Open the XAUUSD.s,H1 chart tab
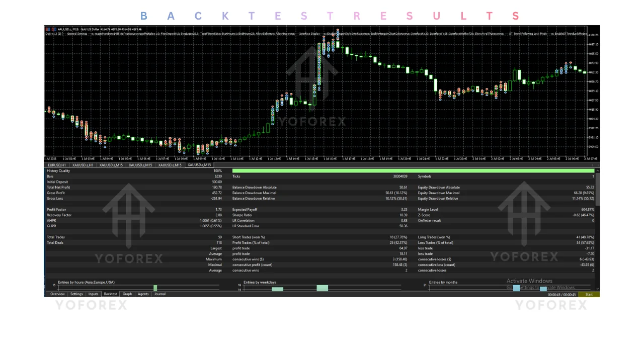The image size is (644, 362). click(x=83, y=165)
